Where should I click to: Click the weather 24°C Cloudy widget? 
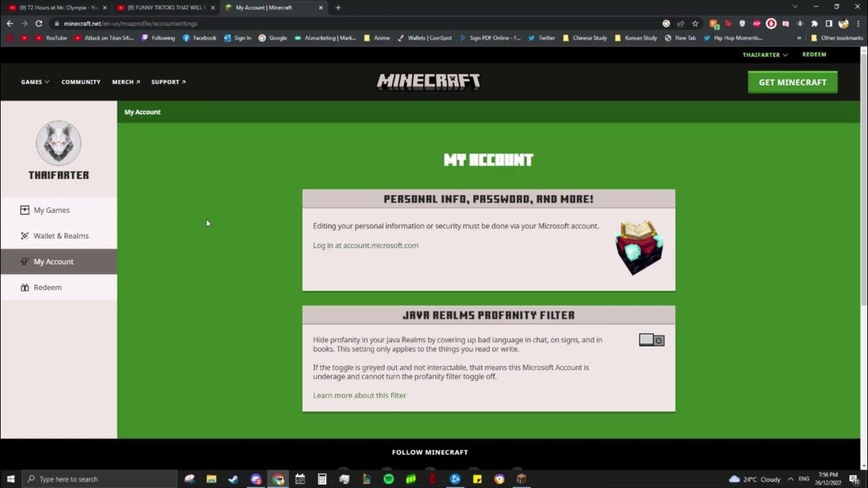point(754,479)
